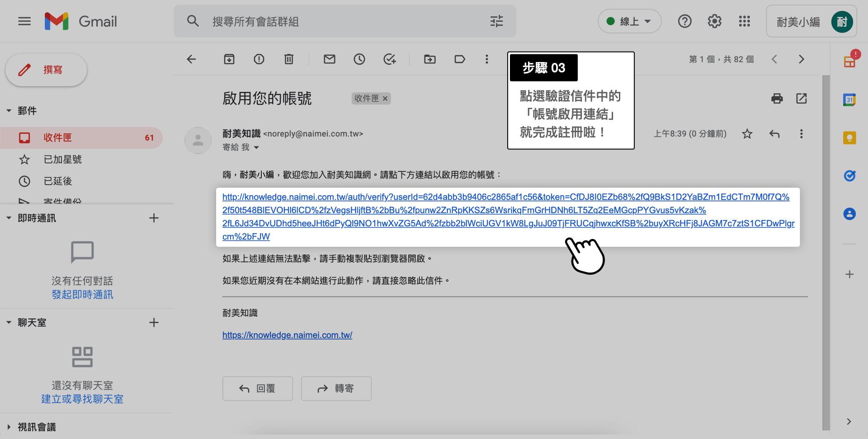The image size is (868, 439).
Task: Open Google Calendar side panel
Action: 849,100
